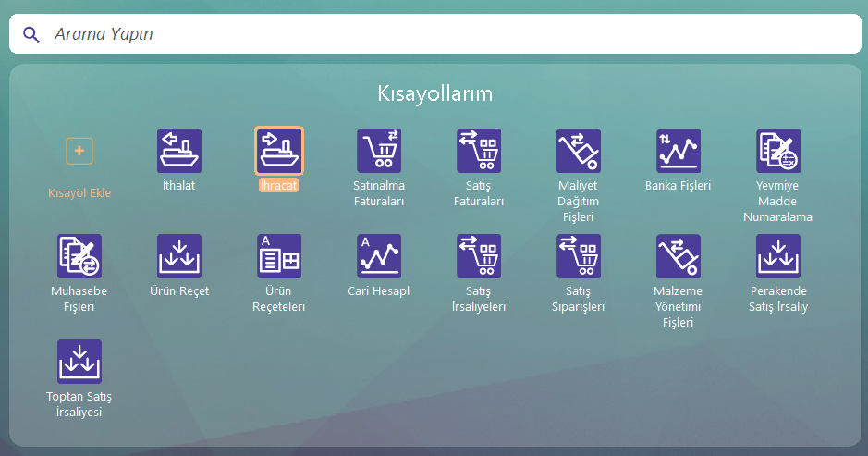Open Yevmiye Madde Numaralama icon

pyautogui.click(x=778, y=151)
